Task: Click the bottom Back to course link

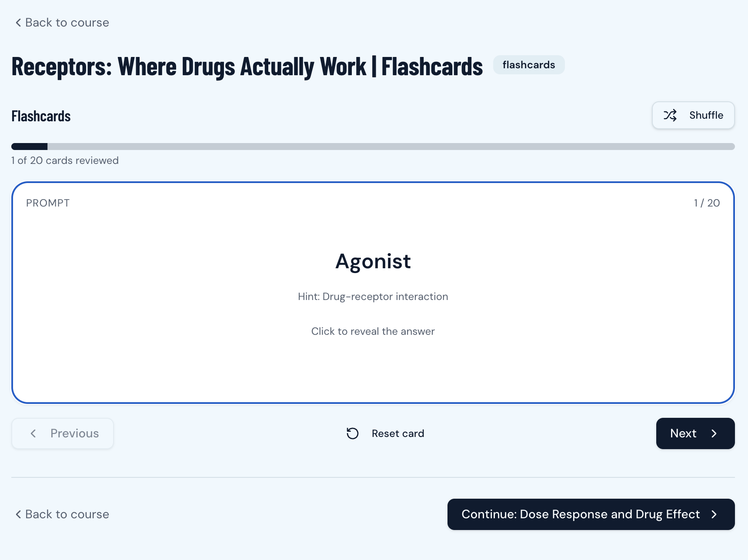Action: tap(62, 514)
